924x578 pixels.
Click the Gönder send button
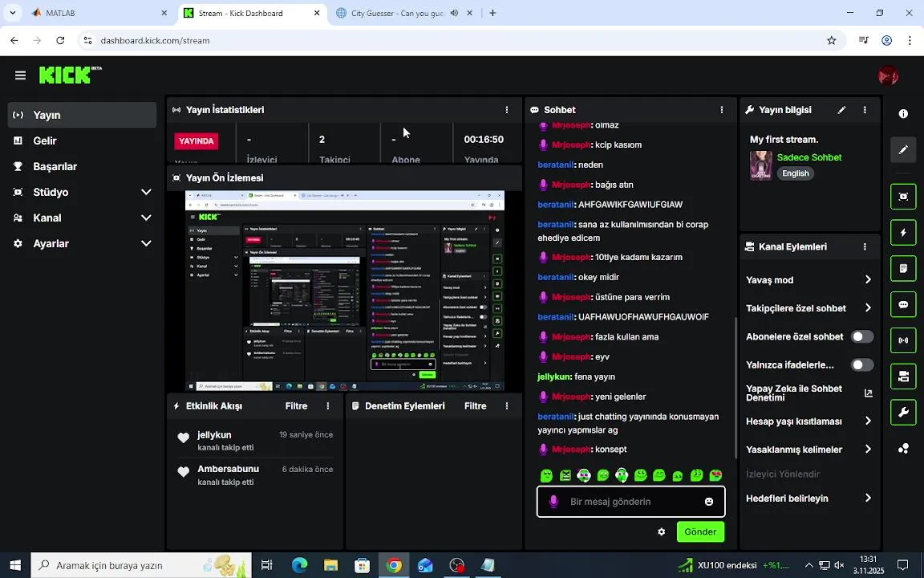pos(700,531)
